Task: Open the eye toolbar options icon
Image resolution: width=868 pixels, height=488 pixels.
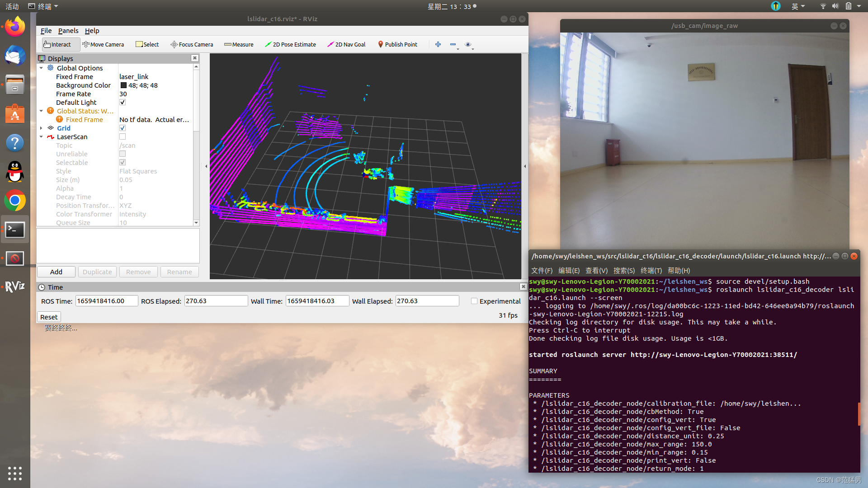Action: 468,44
